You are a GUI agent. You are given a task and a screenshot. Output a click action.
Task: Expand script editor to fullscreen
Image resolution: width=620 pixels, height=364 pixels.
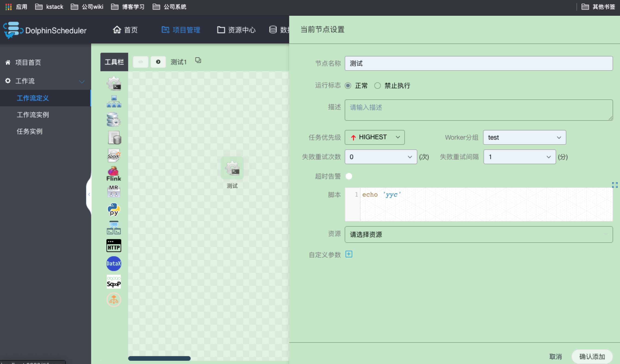(x=615, y=185)
